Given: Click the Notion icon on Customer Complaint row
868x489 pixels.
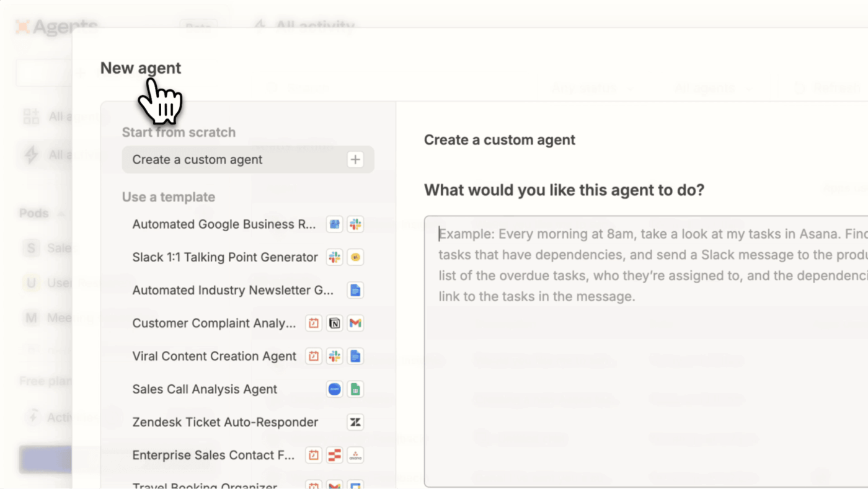Looking at the screenshot, I should pos(335,324).
